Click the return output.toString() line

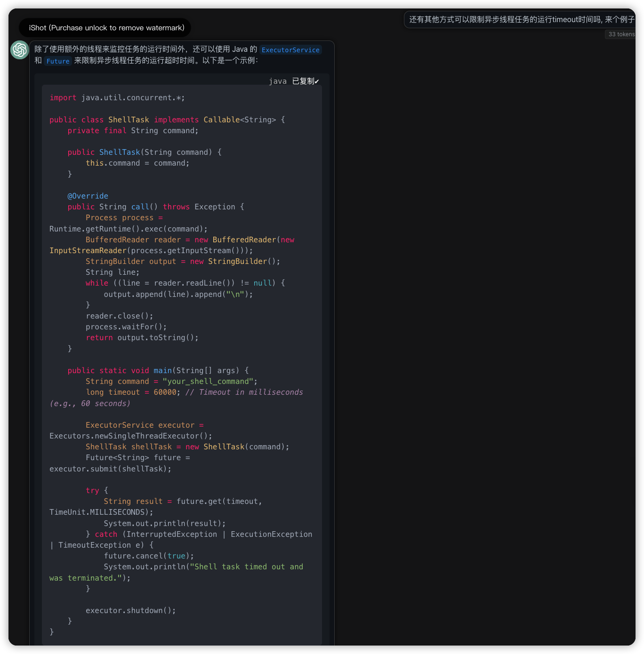click(x=142, y=337)
